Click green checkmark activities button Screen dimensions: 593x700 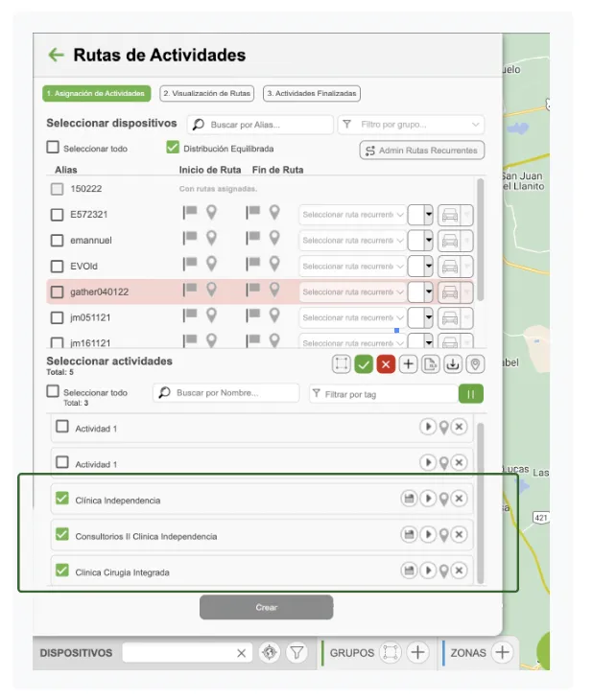[x=364, y=364]
